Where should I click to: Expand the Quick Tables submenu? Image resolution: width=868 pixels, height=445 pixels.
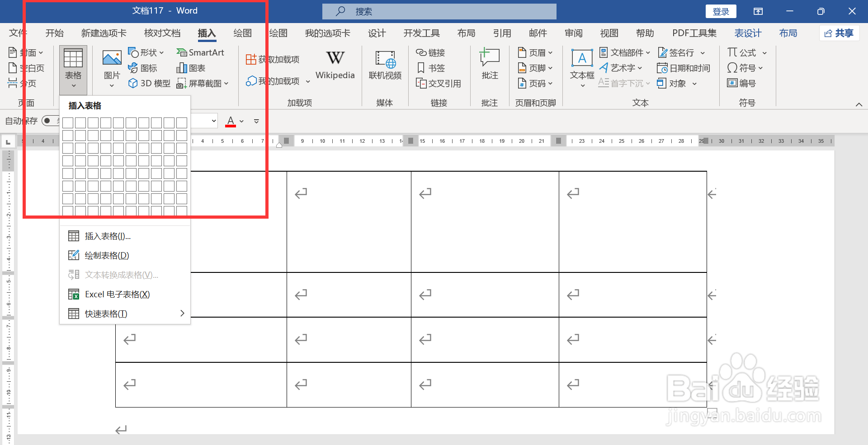click(125, 314)
